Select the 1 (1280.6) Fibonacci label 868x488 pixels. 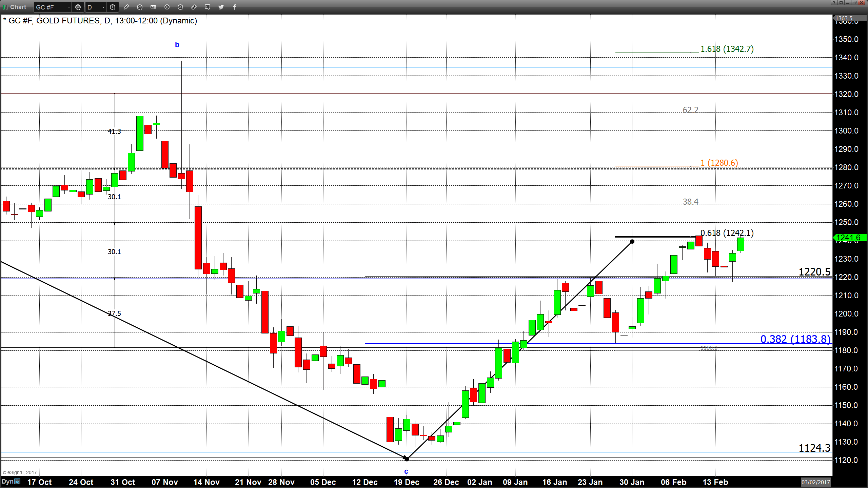coord(719,163)
